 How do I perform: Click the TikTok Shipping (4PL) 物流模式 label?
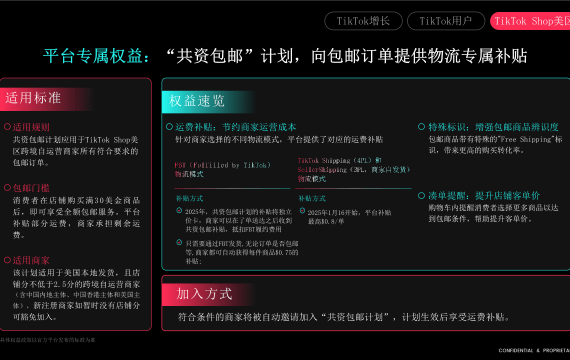(354, 169)
